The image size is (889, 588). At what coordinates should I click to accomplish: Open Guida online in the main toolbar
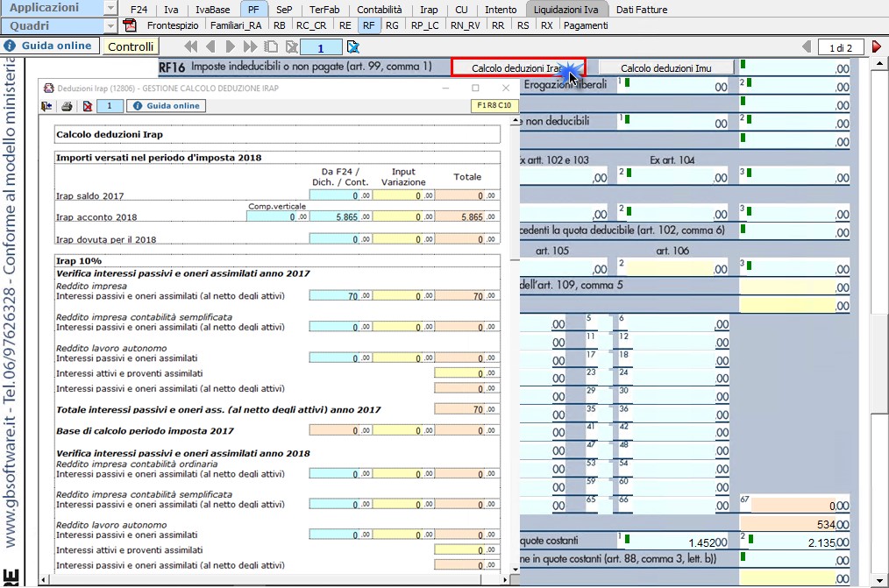coord(49,46)
